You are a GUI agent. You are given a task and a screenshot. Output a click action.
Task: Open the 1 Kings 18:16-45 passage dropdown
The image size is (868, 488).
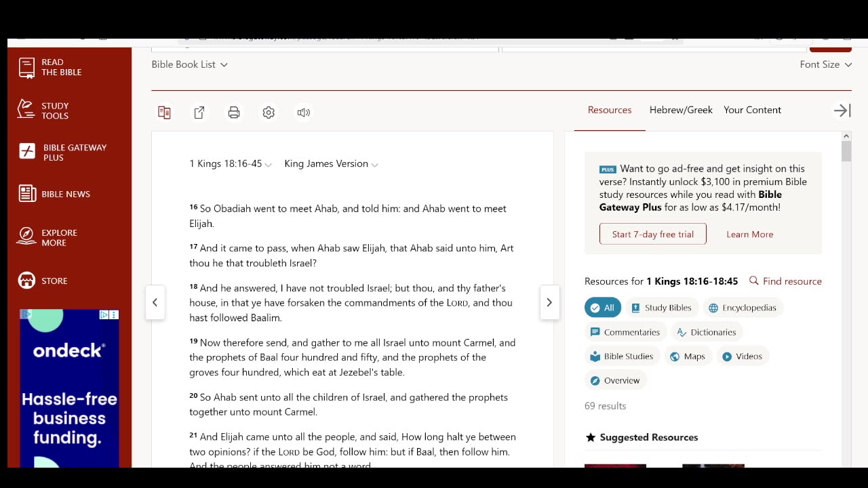(231, 164)
